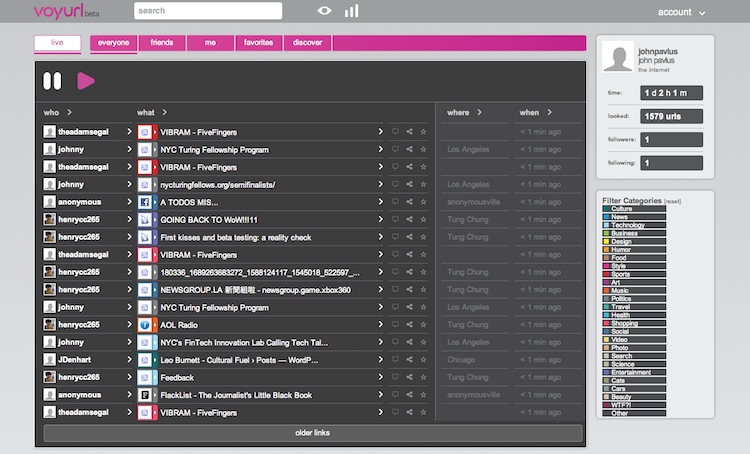Viewport: 750px width, 454px height.
Task: Open the account dropdown menu
Action: [681, 12]
